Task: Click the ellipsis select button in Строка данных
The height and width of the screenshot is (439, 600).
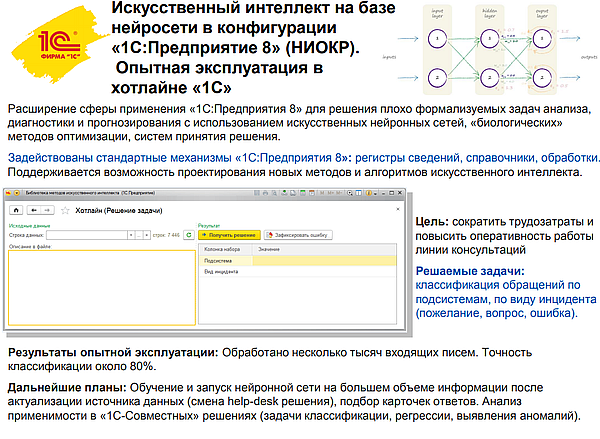Action: (139, 235)
